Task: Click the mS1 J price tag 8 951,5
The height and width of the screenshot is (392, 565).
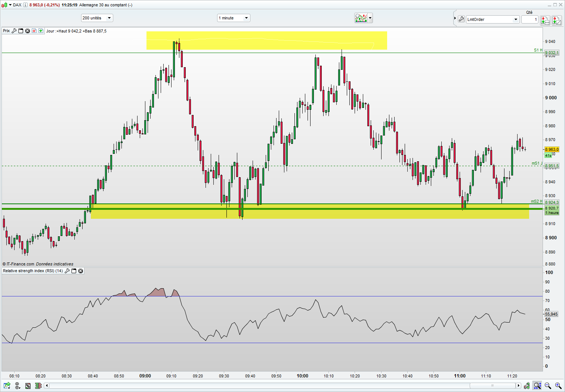Action: pos(552,166)
